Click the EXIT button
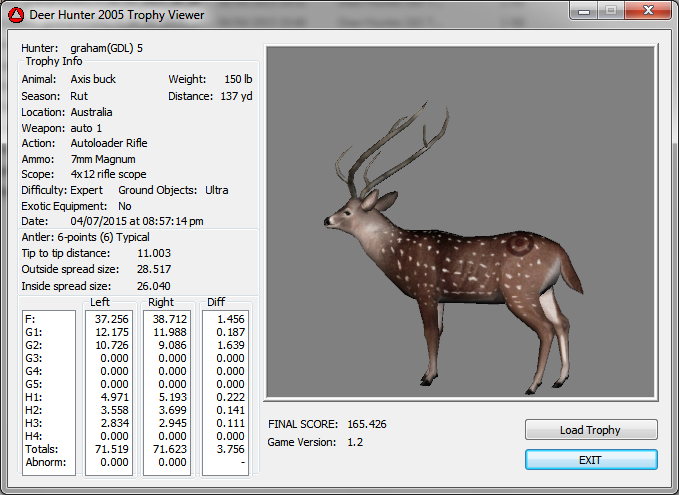The image size is (679, 495). tap(591, 459)
